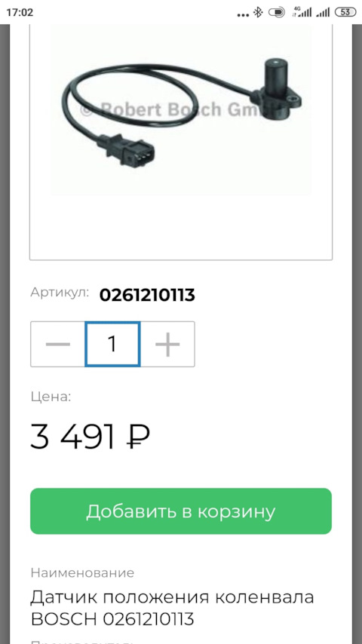Tap the rotation lock status icon

click(277, 12)
